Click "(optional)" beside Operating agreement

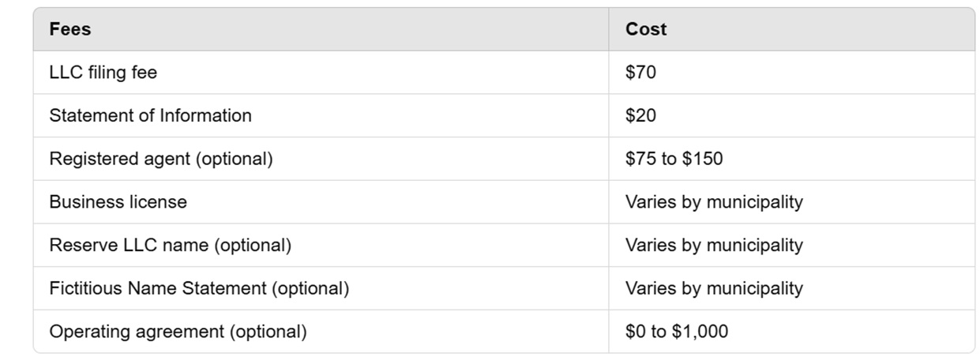268,332
